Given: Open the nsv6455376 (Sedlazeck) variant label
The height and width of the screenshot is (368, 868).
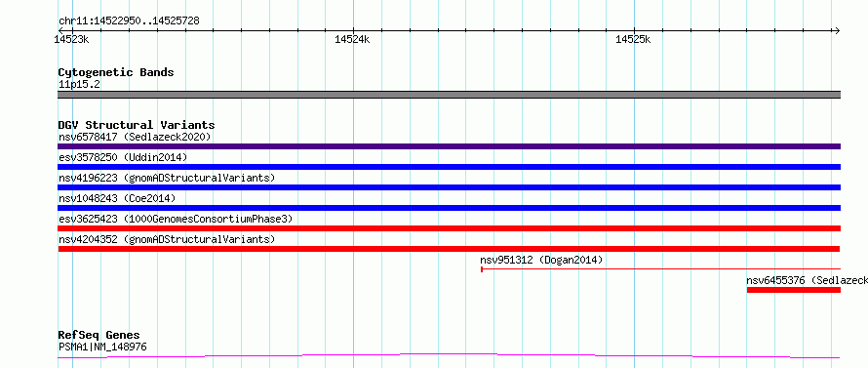Looking at the screenshot, I should (x=808, y=280).
